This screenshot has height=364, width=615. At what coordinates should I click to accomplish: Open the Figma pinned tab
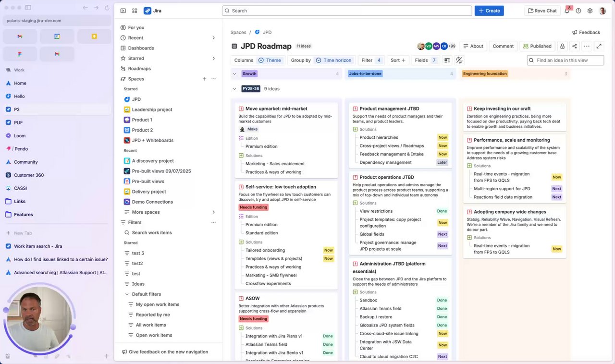[20, 54]
